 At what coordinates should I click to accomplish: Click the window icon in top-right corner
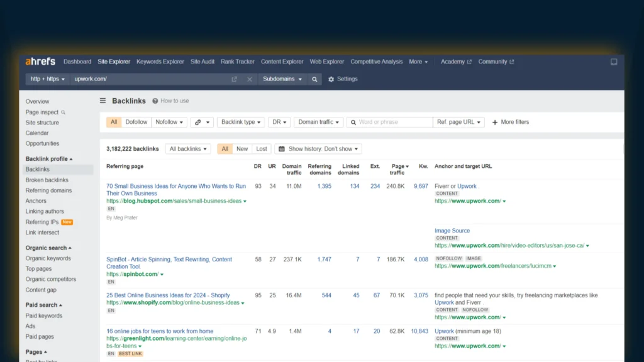614,62
